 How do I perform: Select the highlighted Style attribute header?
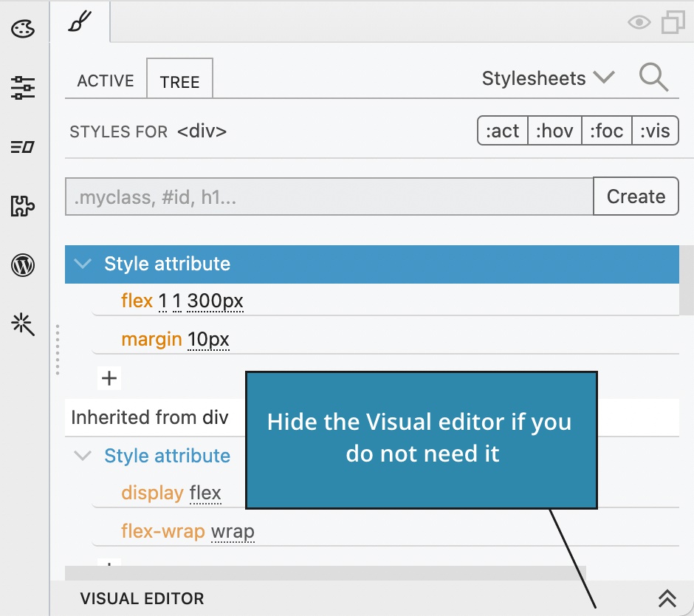coord(372,264)
